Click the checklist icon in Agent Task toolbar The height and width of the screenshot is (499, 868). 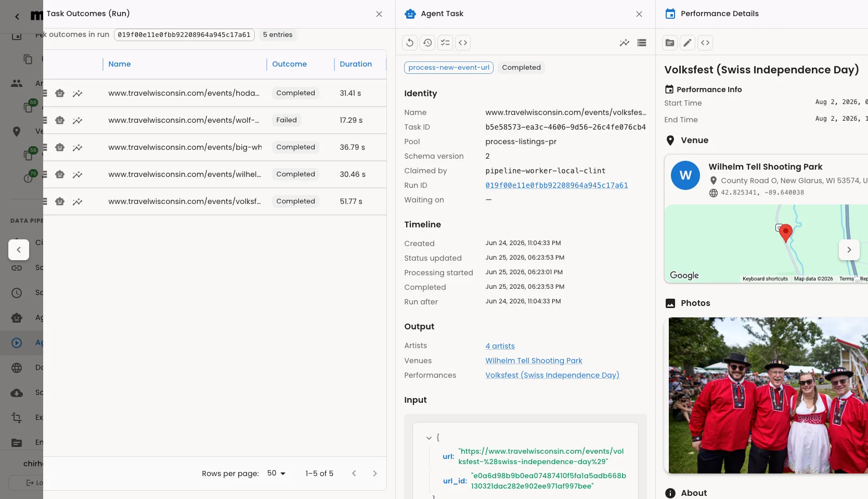[x=445, y=43]
